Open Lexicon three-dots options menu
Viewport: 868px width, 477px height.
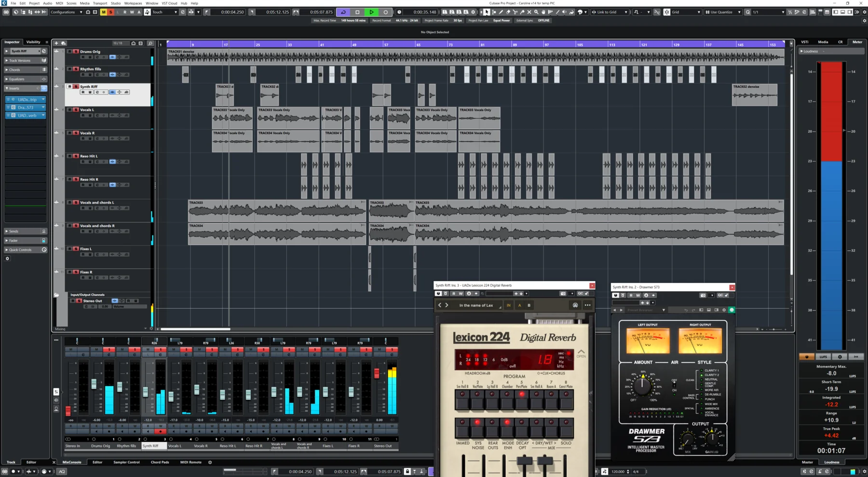tap(587, 305)
